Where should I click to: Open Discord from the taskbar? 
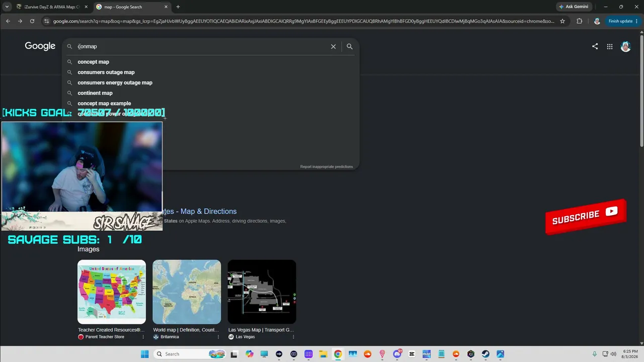point(397,354)
